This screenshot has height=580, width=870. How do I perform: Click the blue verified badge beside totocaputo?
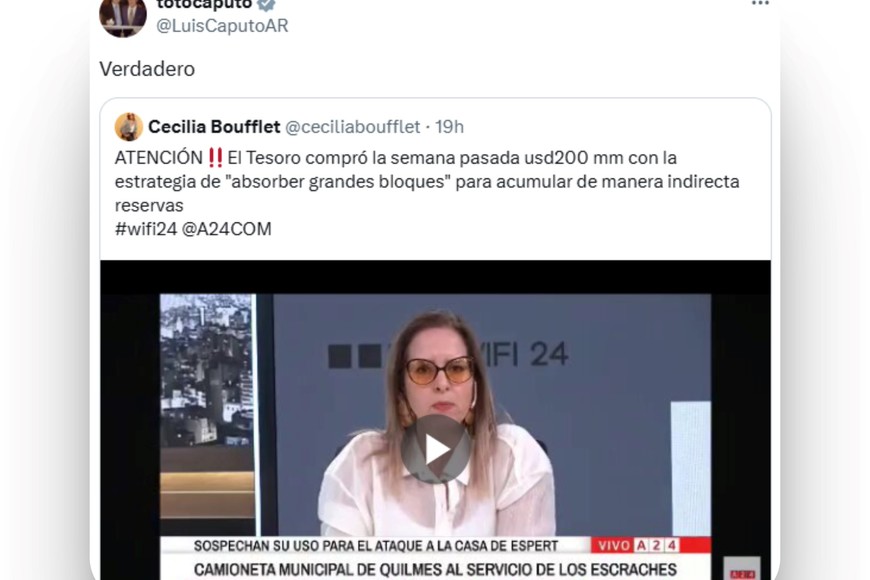tap(267, 4)
